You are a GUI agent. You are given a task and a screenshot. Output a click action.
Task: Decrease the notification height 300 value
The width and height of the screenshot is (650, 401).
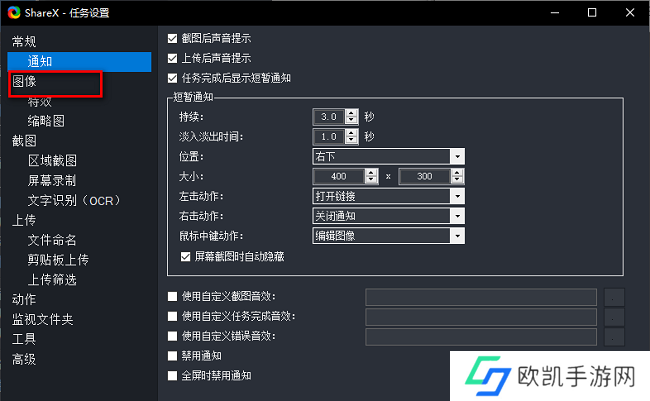pyautogui.click(x=457, y=180)
